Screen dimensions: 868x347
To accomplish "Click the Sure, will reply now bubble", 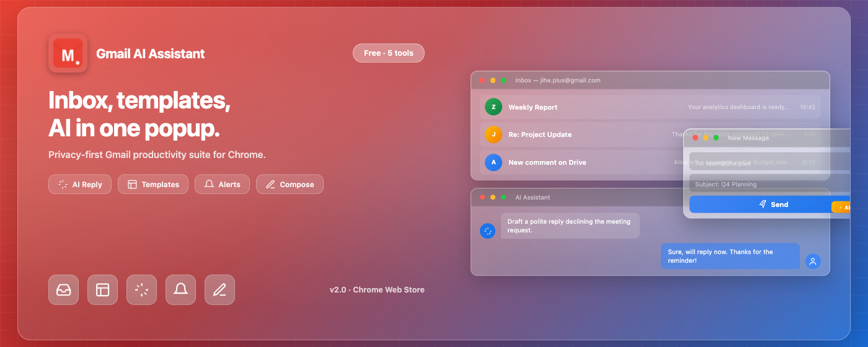I will click(730, 256).
